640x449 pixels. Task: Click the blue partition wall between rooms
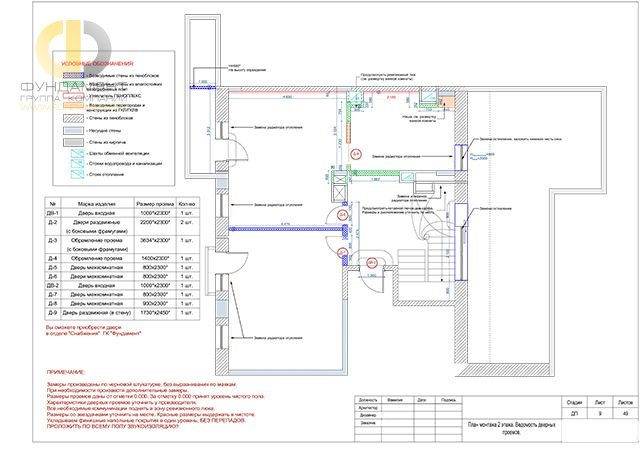click(286, 229)
